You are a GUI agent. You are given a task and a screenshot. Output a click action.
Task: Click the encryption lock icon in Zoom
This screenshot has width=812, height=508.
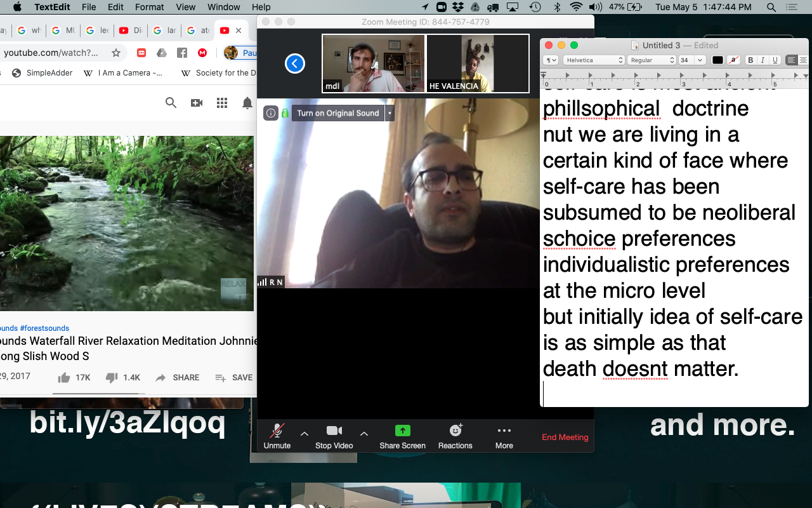pos(284,112)
